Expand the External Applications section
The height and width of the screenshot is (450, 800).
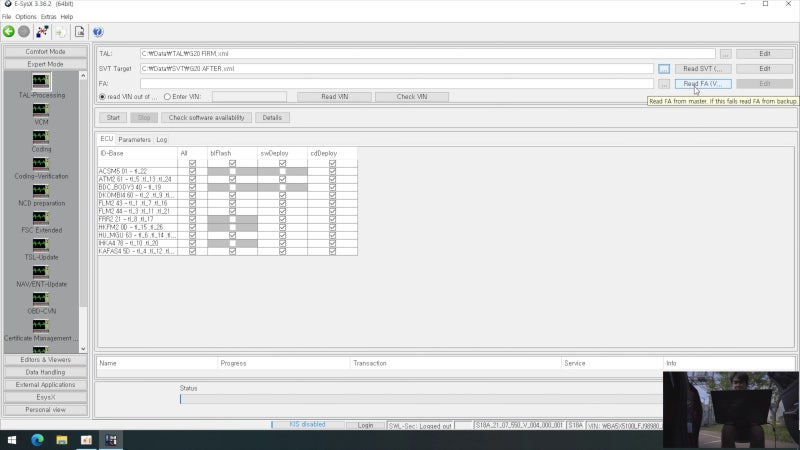point(45,385)
